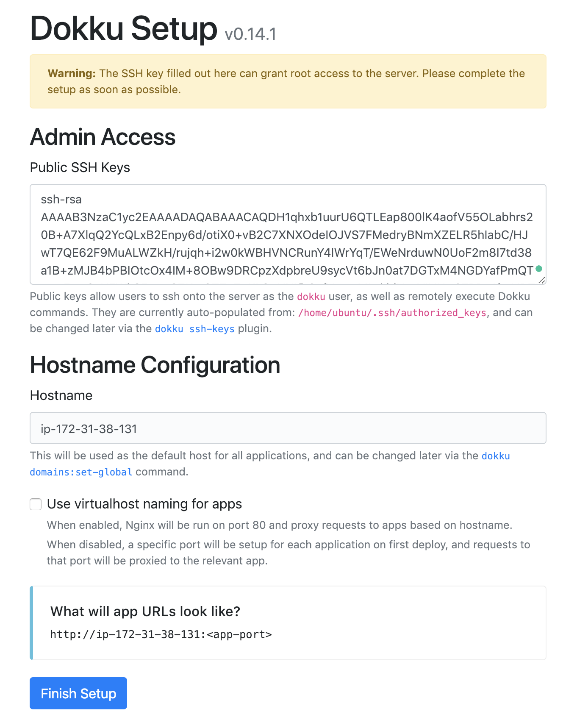This screenshot has height=728, width=577.
Task: Click the "Use virtualhost naming for apps" label
Action: [x=144, y=504]
